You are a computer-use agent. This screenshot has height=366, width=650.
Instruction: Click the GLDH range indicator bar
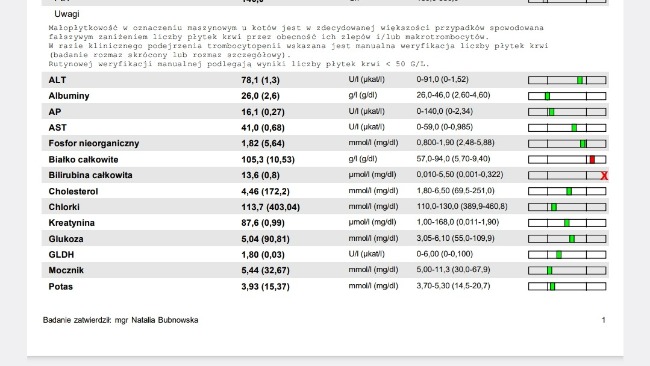(x=567, y=255)
